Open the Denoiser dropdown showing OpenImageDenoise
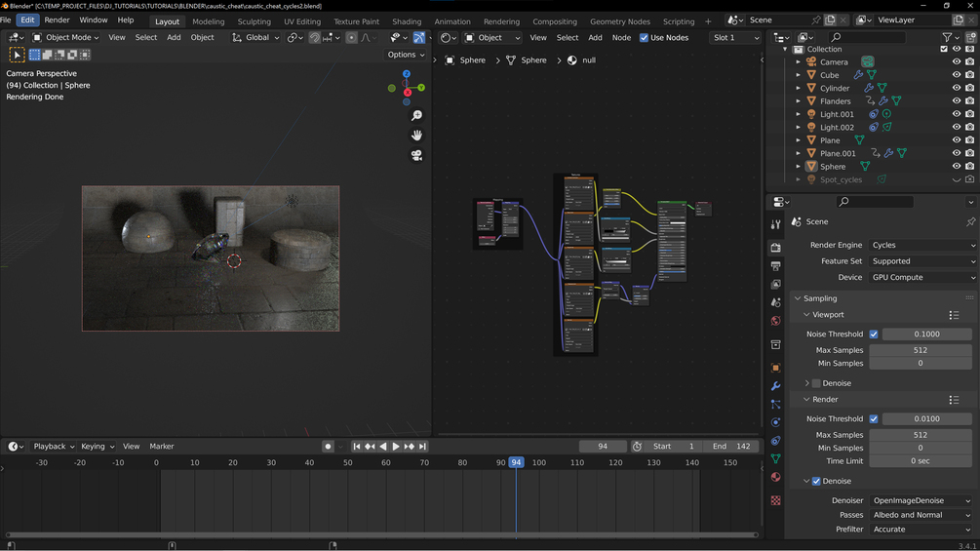Screen dimensions: 980x551 coord(921,500)
